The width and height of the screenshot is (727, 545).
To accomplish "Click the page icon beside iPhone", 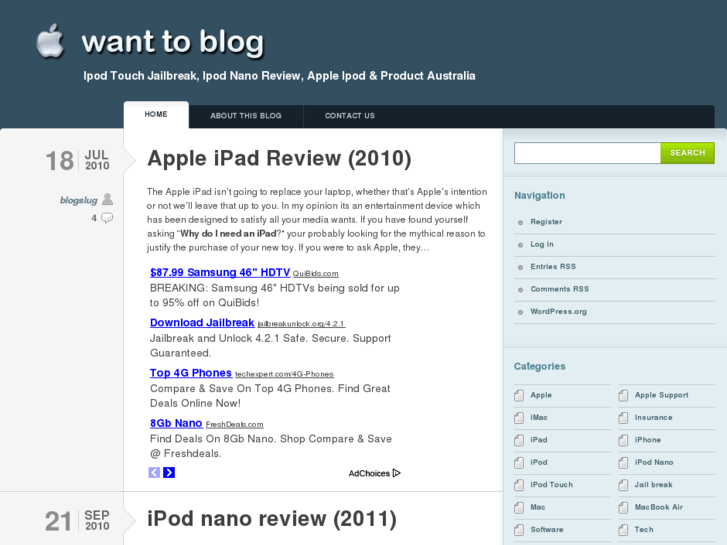I will click(623, 440).
